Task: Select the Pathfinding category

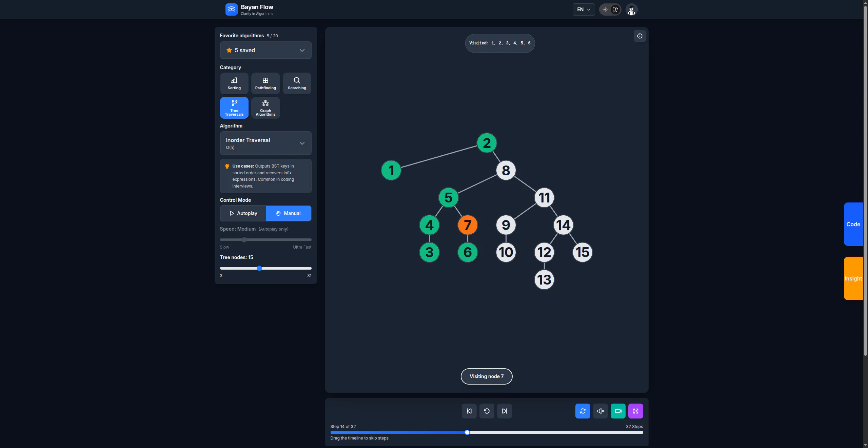Action: (x=265, y=83)
